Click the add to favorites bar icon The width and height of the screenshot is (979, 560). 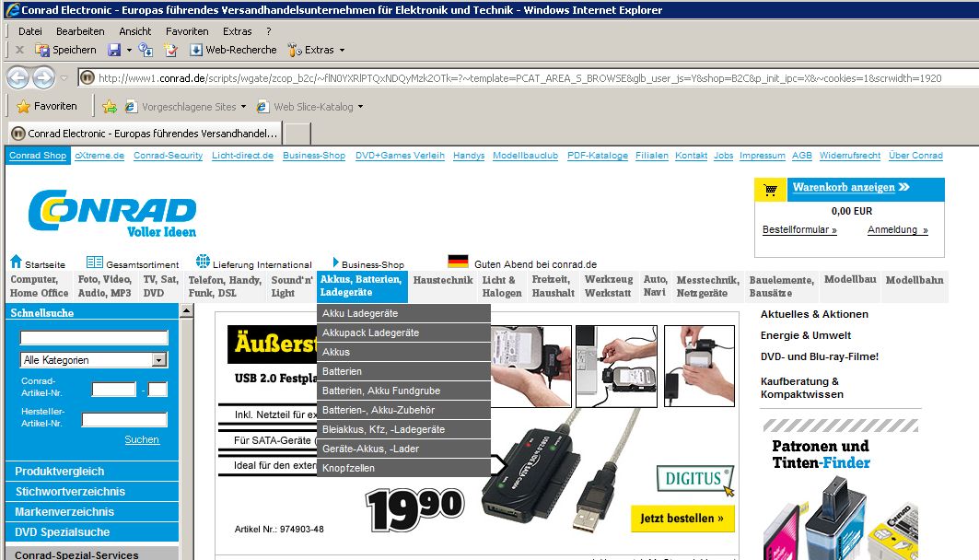[110, 107]
